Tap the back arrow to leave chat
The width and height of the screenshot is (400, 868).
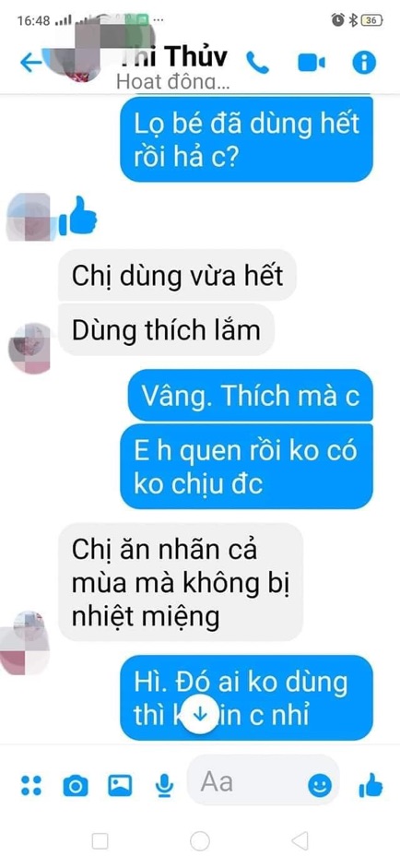tap(30, 63)
